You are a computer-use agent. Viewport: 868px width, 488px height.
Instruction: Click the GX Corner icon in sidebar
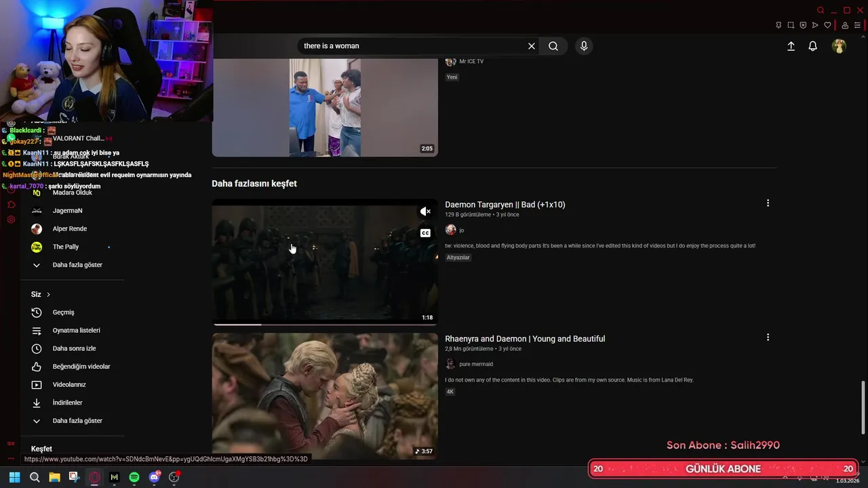coord(11,443)
